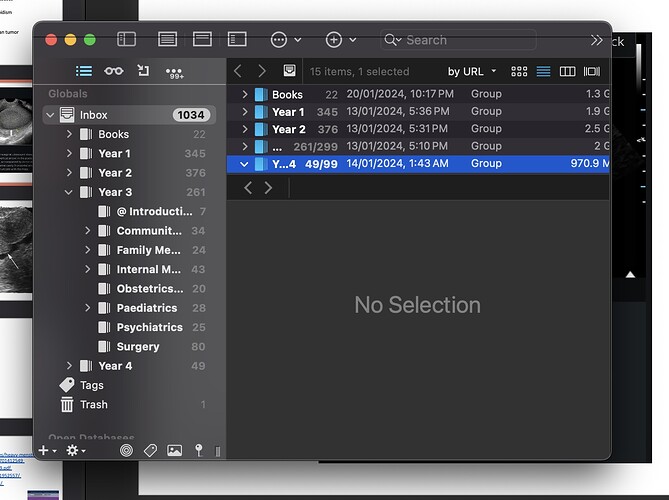The height and width of the screenshot is (500, 669).
Task: Click the tag filter icon in bottom bar
Action: coord(151,451)
